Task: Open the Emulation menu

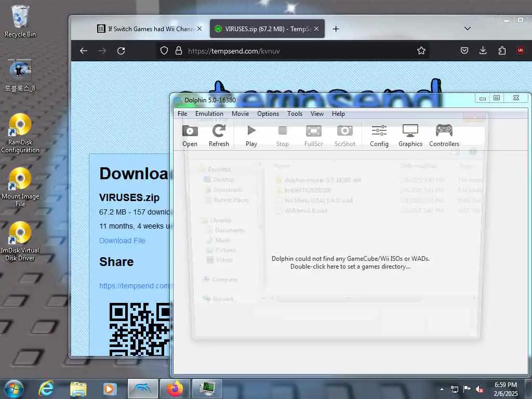Action: pos(209,114)
